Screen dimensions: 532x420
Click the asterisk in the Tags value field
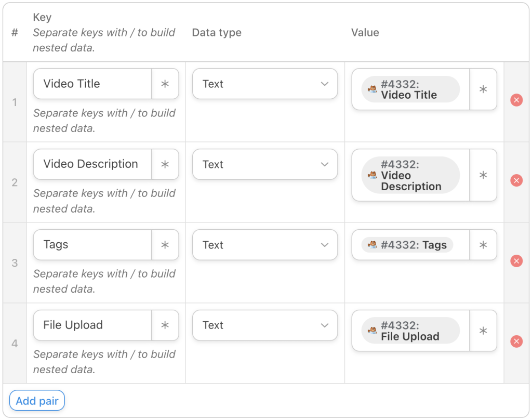483,244
